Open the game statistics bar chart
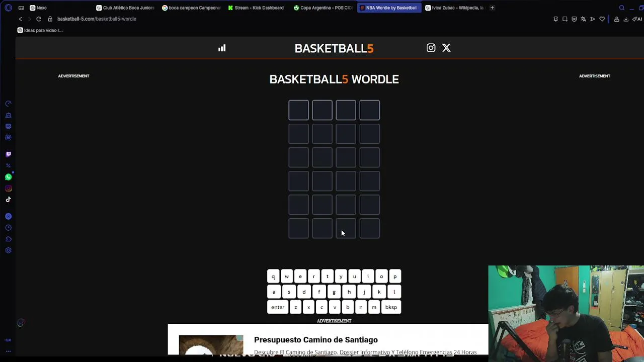The height and width of the screenshot is (362, 644). point(222,48)
